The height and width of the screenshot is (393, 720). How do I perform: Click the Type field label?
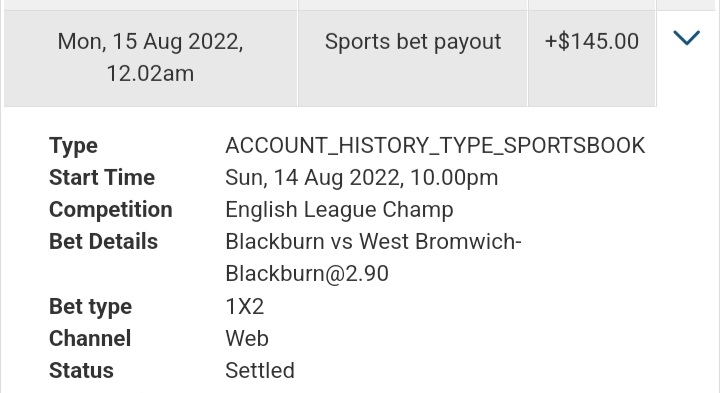[x=73, y=146]
